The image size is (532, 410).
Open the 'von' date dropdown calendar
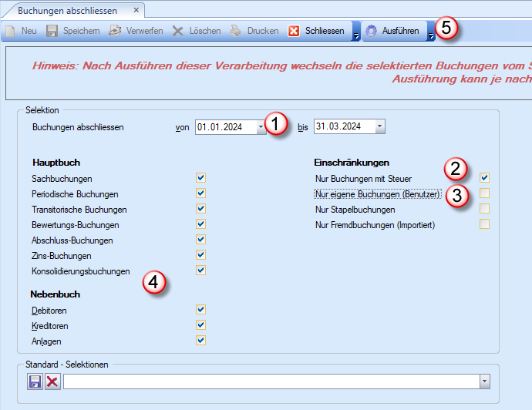[x=261, y=126]
